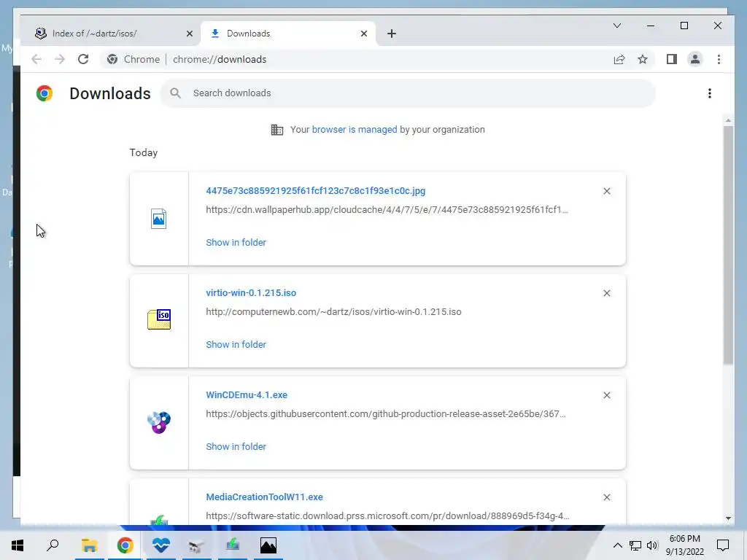Click the scrollbar up arrow
Viewport: 747px width, 560px height.
tap(728, 120)
